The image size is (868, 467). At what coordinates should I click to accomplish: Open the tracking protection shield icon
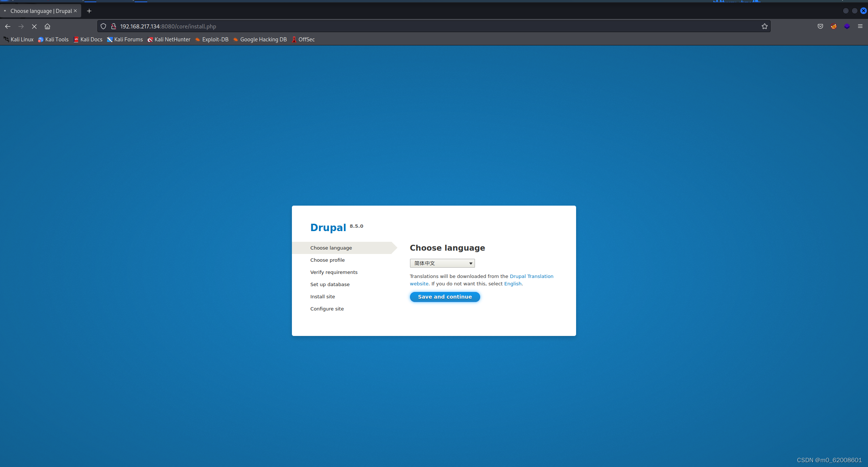point(103,26)
